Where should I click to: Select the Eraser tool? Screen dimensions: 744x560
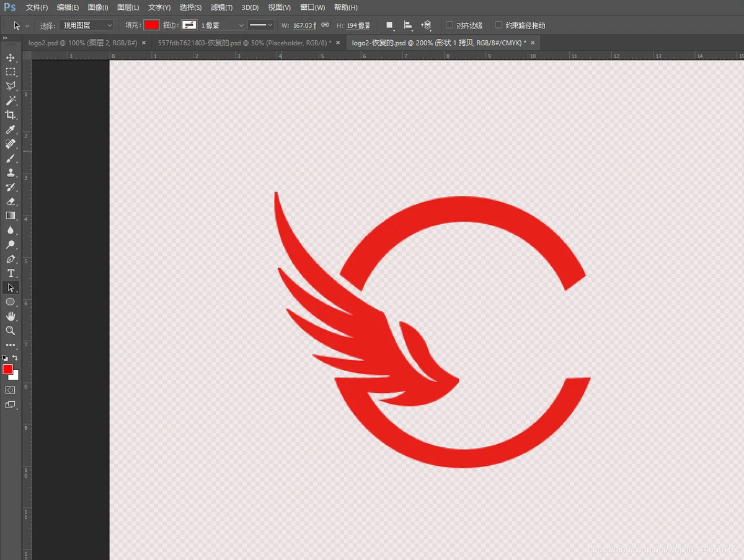(11, 201)
